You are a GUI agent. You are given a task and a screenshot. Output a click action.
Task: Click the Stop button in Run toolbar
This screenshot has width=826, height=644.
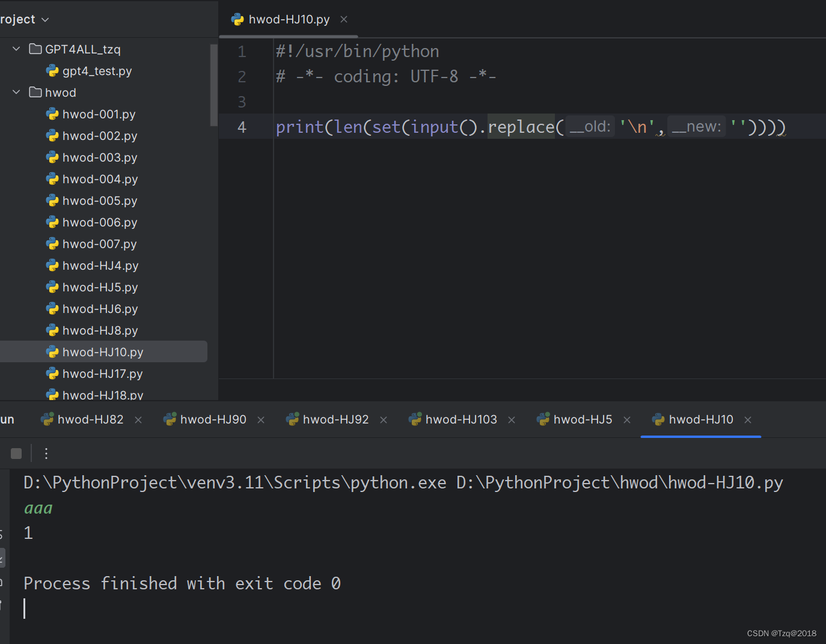coord(16,454)
